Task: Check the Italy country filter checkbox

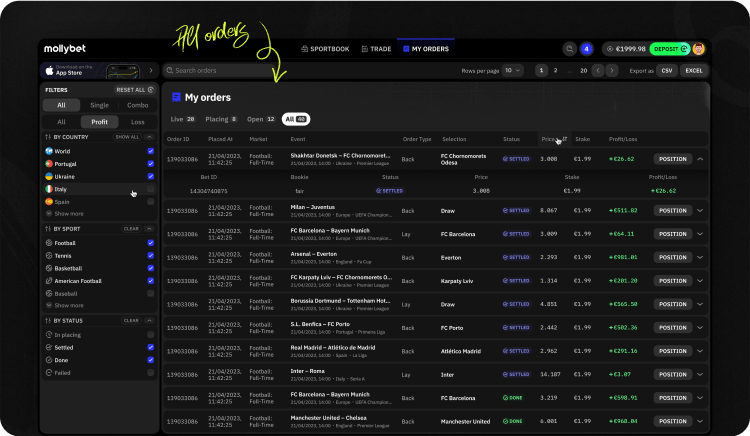Action: (150, 188)
